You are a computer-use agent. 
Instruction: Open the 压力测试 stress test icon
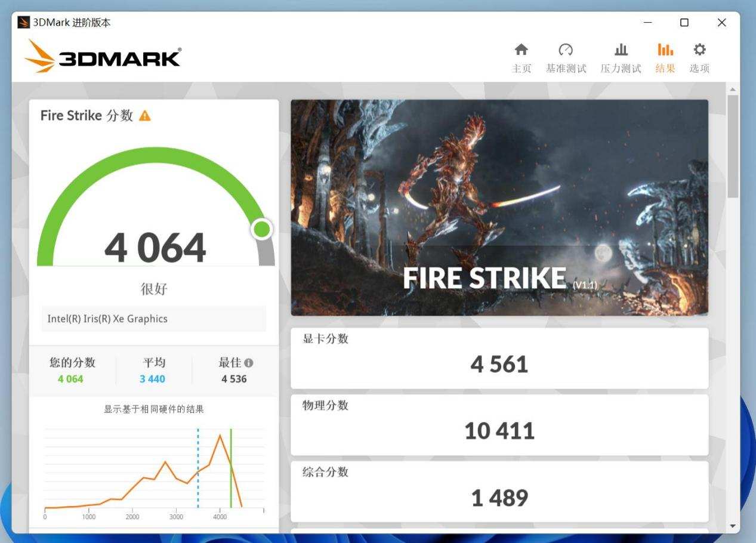click(621, 50)
